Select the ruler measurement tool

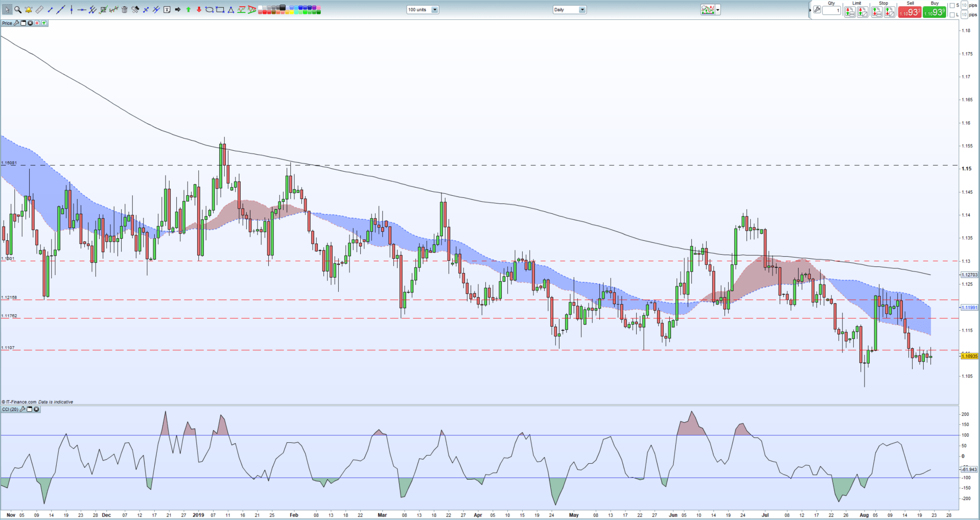click(x=39, y=10)
